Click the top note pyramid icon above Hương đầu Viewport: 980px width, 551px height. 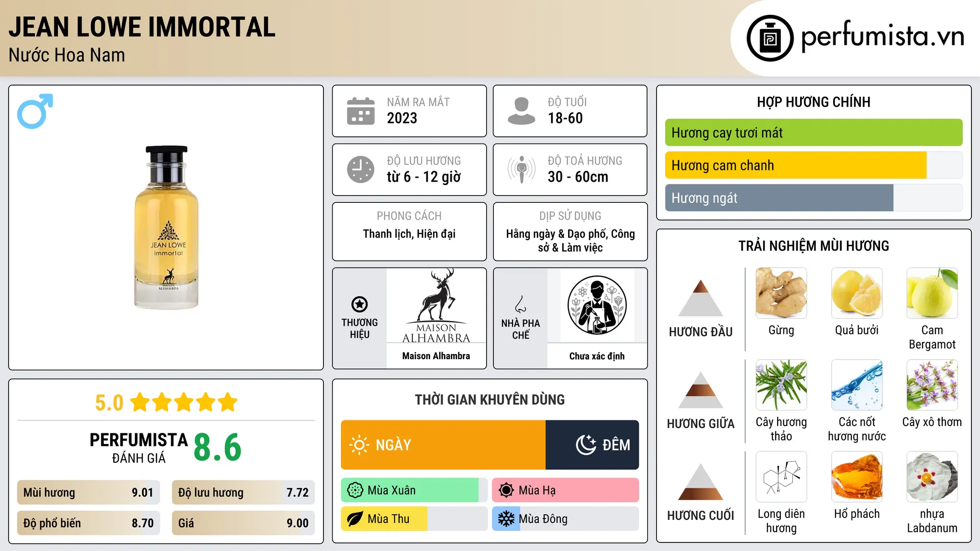(x=701, y=298)
